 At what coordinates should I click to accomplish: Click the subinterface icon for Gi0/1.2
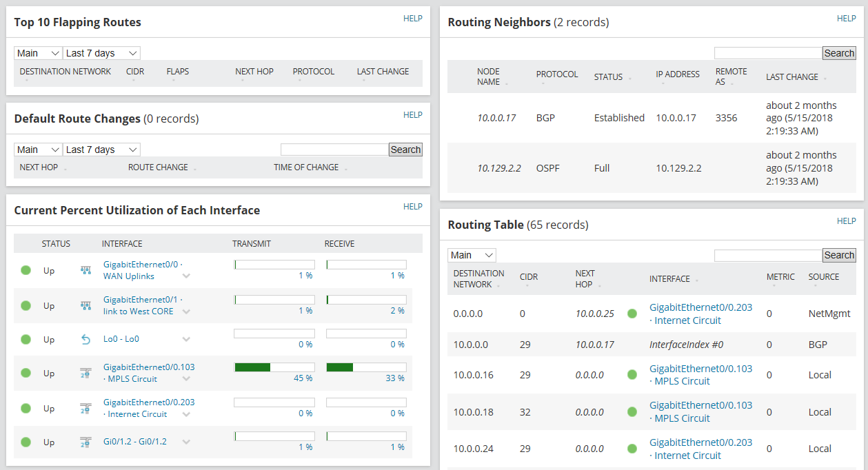point(86,442)
